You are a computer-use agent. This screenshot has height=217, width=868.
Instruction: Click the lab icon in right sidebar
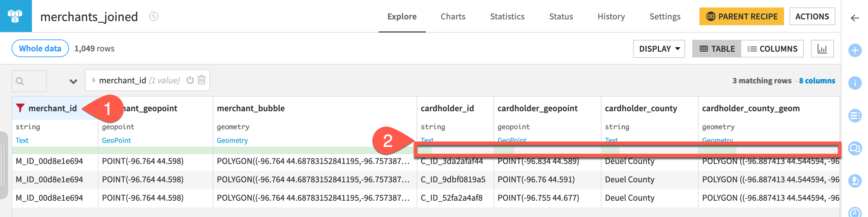pyautogui.click(x=855, y=180)
